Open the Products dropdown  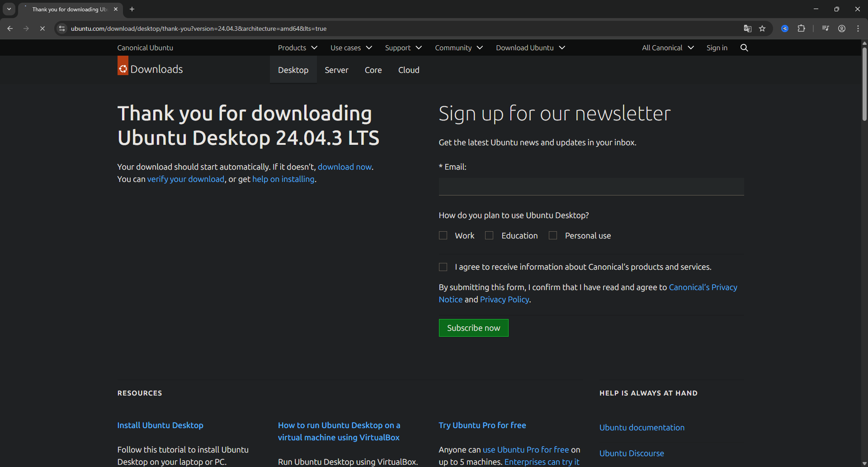click(297, 48)
